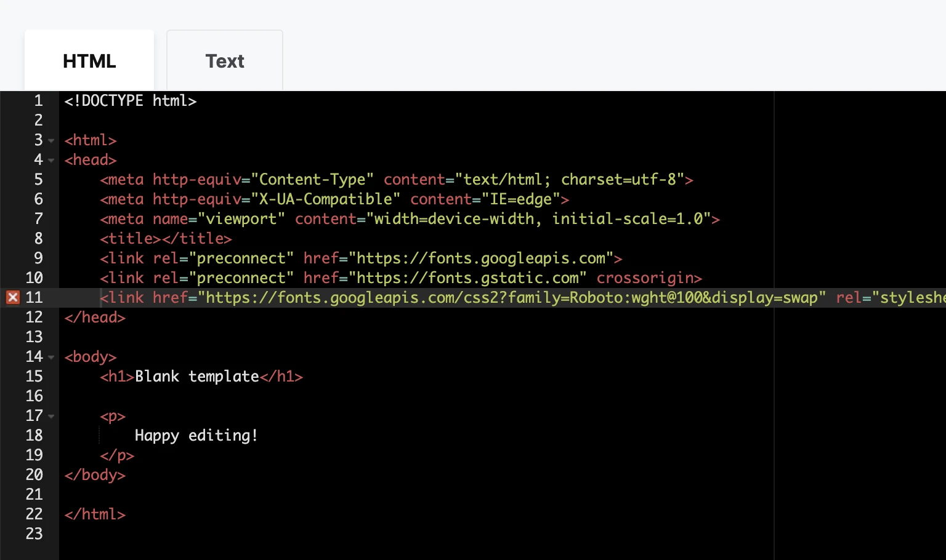The image size is (946, 560).
Task: Place cursor inside the empty title tag
Action: 161,239
